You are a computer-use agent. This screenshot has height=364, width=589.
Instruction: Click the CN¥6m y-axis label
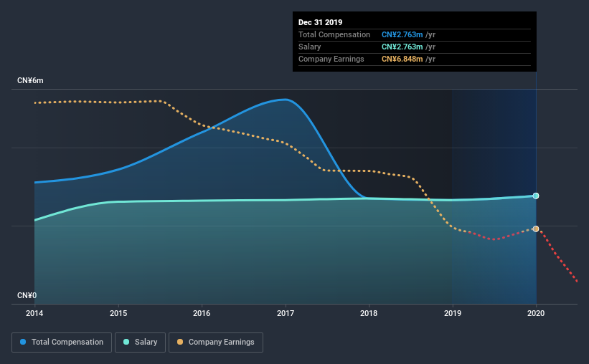30,81
